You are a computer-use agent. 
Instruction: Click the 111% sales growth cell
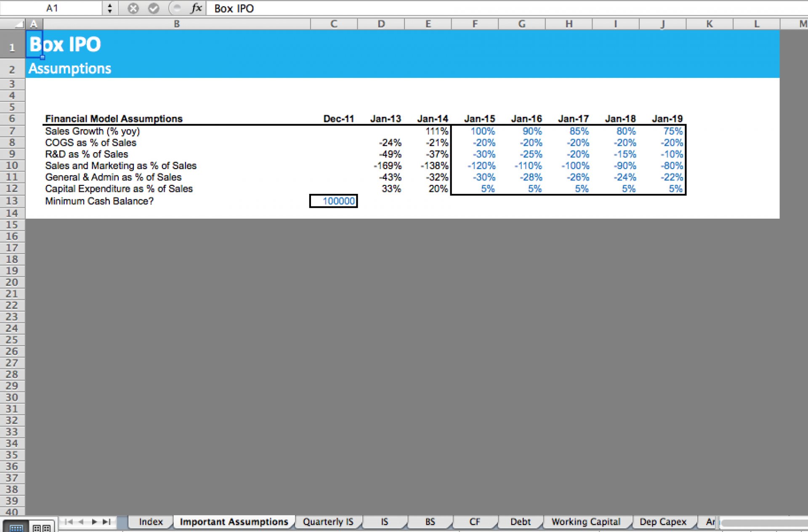pos(436,131)
